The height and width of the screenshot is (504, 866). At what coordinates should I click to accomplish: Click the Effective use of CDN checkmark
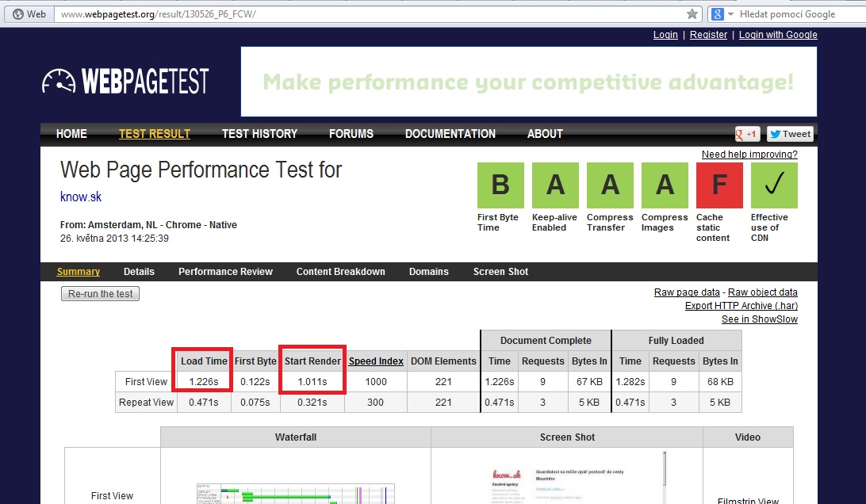774,185
